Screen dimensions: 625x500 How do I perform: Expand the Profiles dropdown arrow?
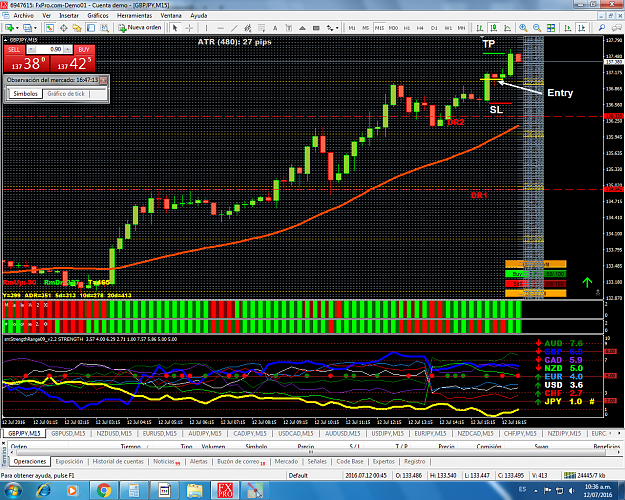pos(35,28)
